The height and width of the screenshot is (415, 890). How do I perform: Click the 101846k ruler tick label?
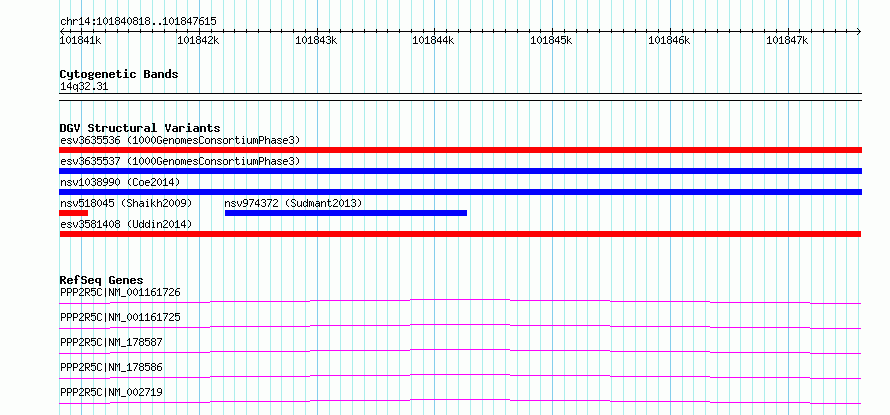[670, 40]
